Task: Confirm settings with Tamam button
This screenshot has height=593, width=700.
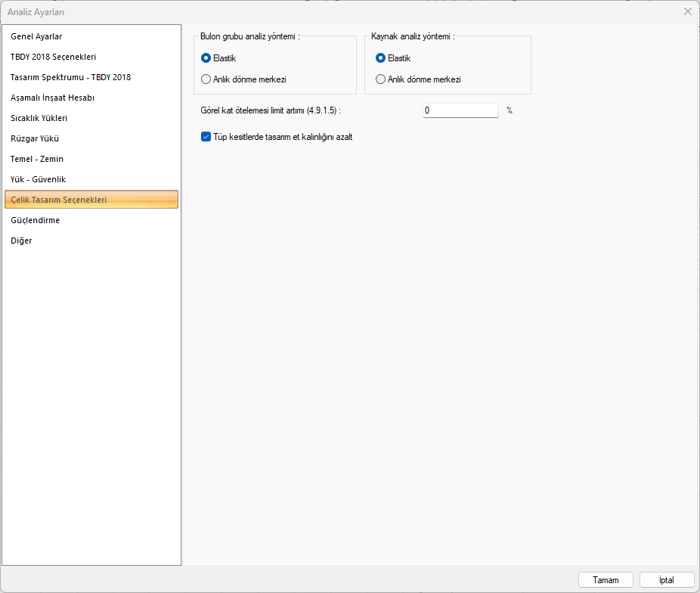Action: [x=606, y=580]
